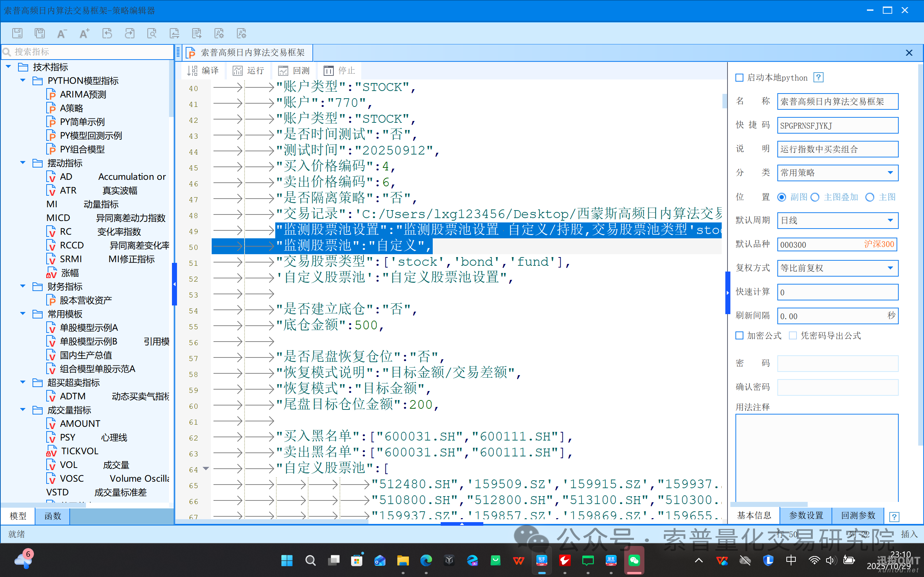
Task: Enable the 启动本地python checkbox
Action: pos(740,78)
